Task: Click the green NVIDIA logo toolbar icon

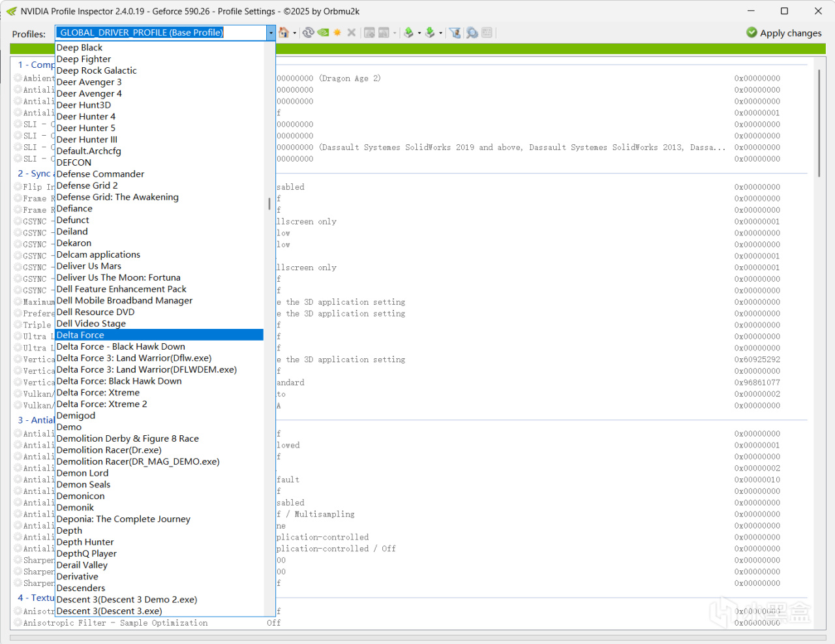Action: tap(323, 33)
